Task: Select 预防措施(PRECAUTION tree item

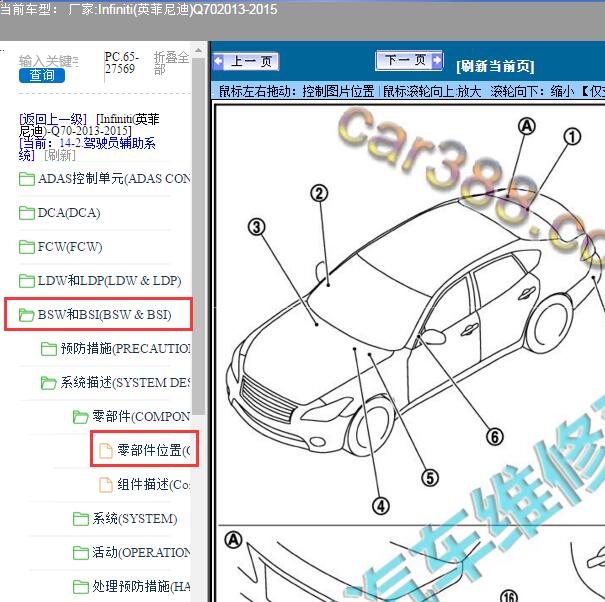Action: point(125,348)
